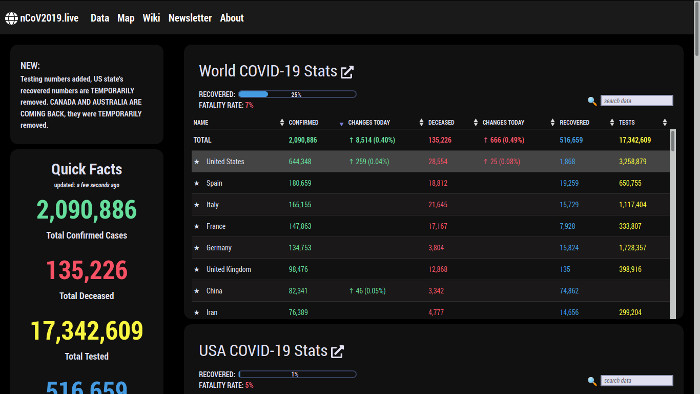Click TOTAL row deceased value 135,226
Image resolution: width=700 pixels, height=394 pixels.
[440, 140]
